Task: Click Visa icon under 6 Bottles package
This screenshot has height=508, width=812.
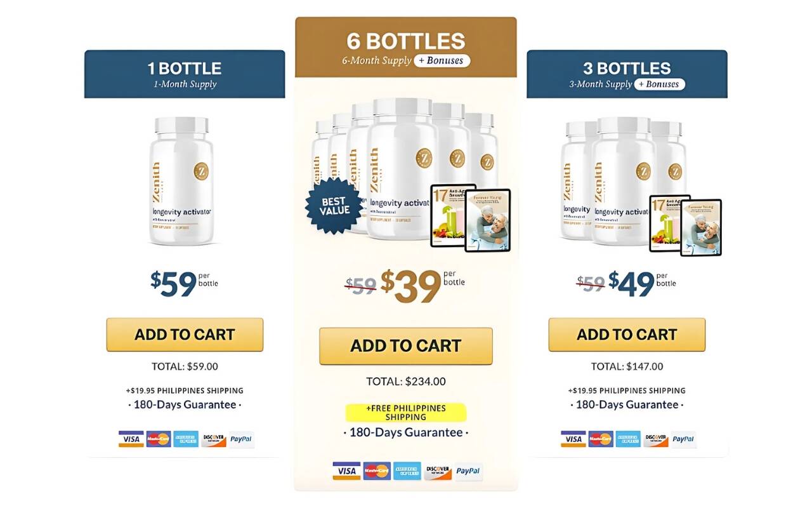Action: coord(346,471)
